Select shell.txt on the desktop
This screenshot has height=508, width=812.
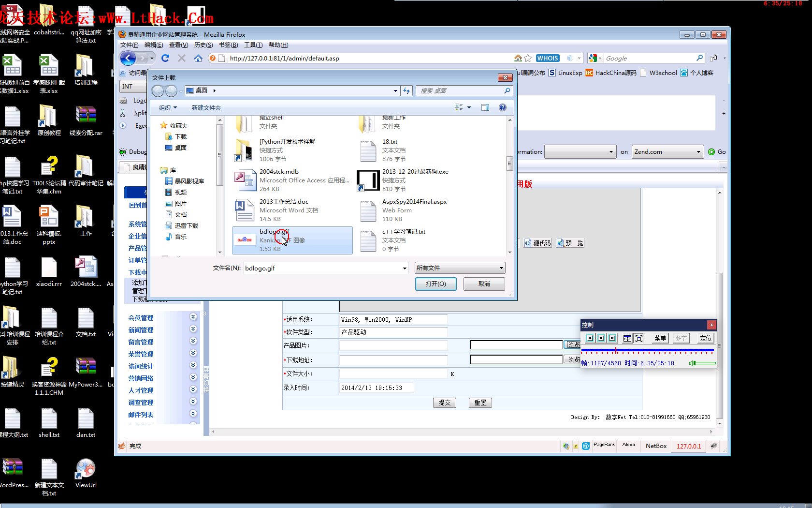[49, 423]
